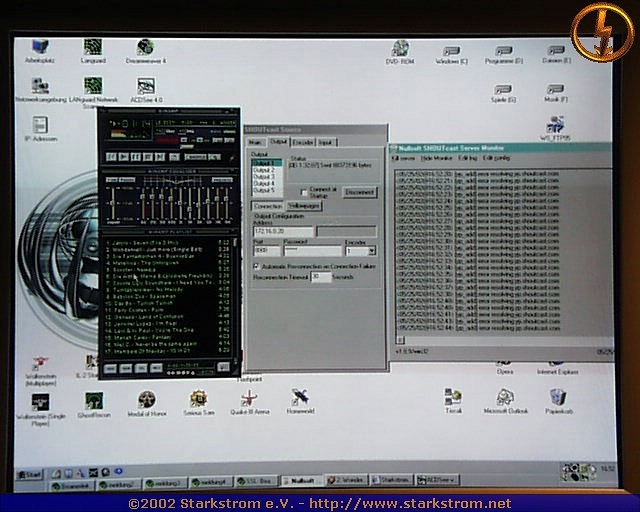This screenshot has height=512, width=640.
Task: Select Output 2 in the output list
Action: pos(262,169)
